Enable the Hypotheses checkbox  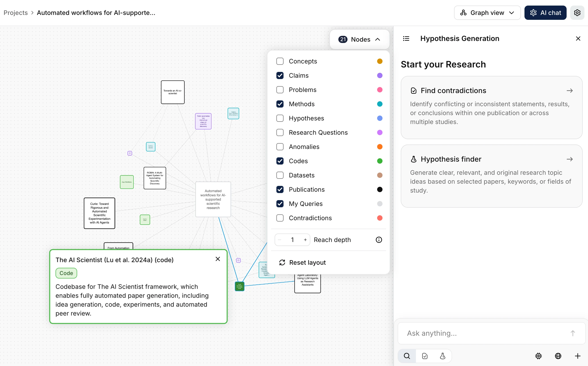click(280, 118)
